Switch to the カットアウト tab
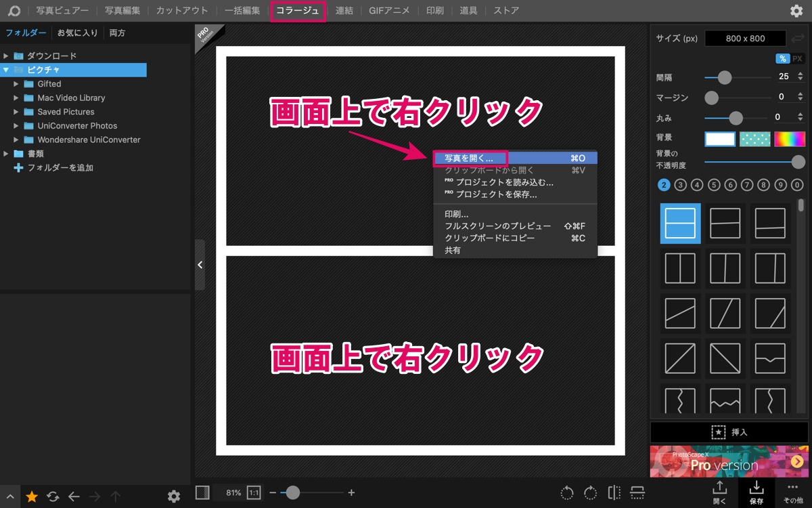This screenshot has width=812, height=508. (x=182, y=11)
